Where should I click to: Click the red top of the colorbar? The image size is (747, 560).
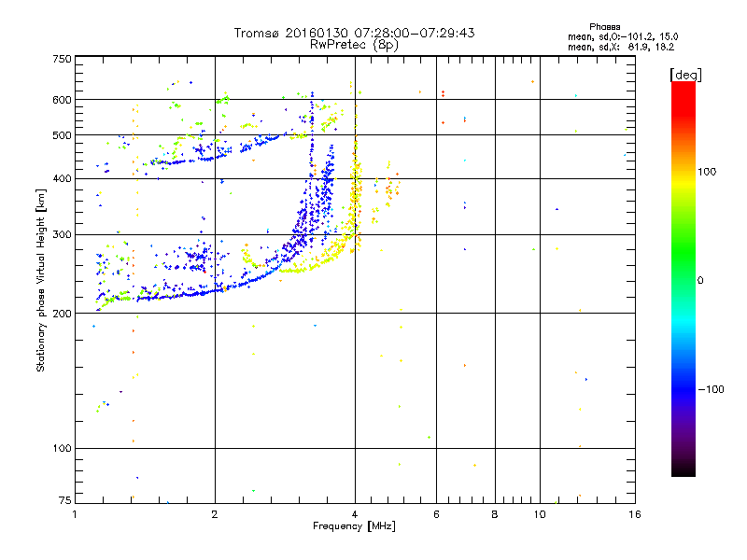(683, 87)
